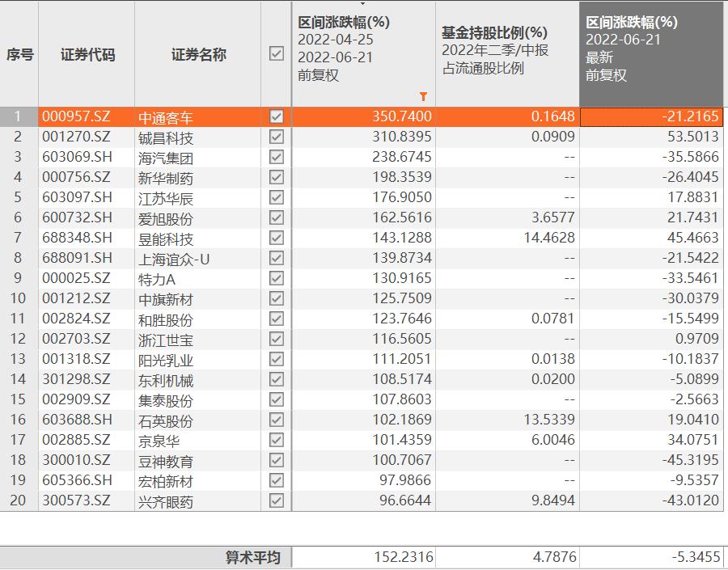Viewport: 728px width, 570px height.
Task: Select the 区间涨跌幅 2022-04-25 column header
Action: pos(364,54)
